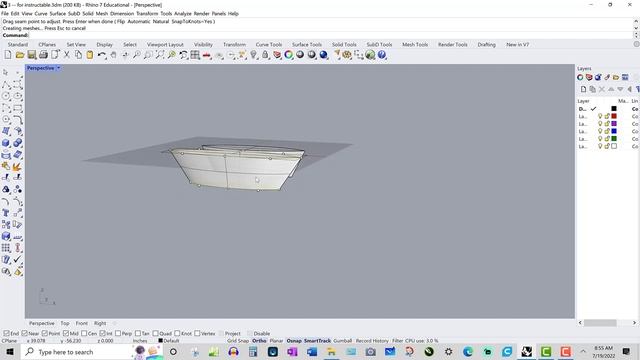This screenshot has height=360, width=640.
Task: Click the Windows Start button
Action: 10,352
